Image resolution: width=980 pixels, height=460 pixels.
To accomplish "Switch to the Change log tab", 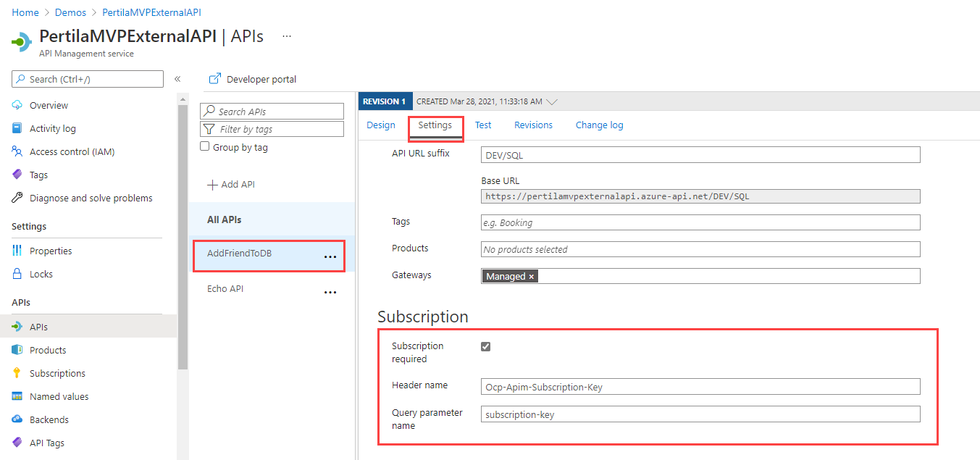I will pyautogui.click(x=599, y=125).
